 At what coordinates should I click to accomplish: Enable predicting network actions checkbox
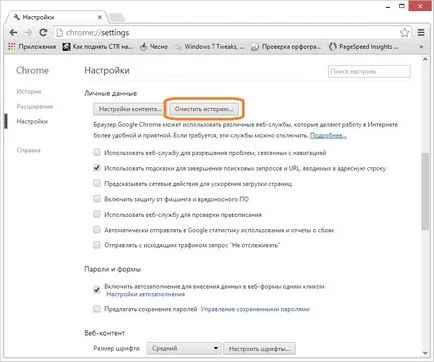[x=97, y=183]
